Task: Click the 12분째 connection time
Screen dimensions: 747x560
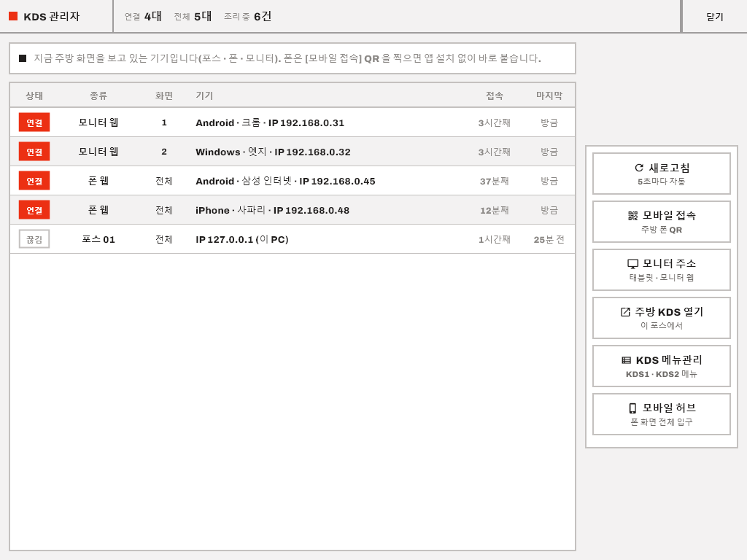Action: 495,210
